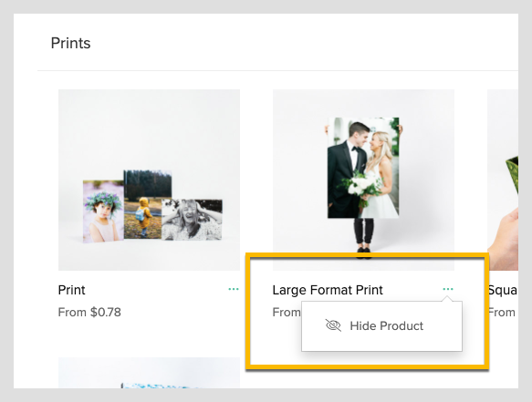Select the cut-off product thumbnail below Print

click(149, 373)
